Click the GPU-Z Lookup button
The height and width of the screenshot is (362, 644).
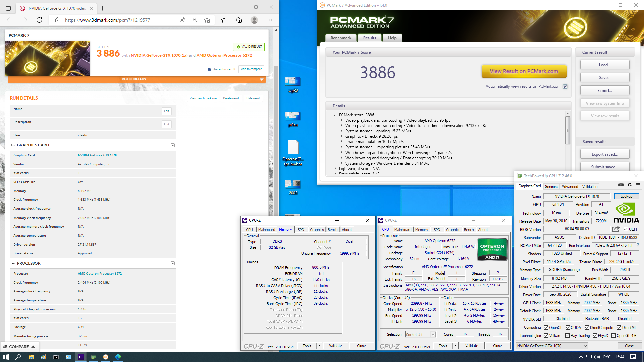[626, 196]
